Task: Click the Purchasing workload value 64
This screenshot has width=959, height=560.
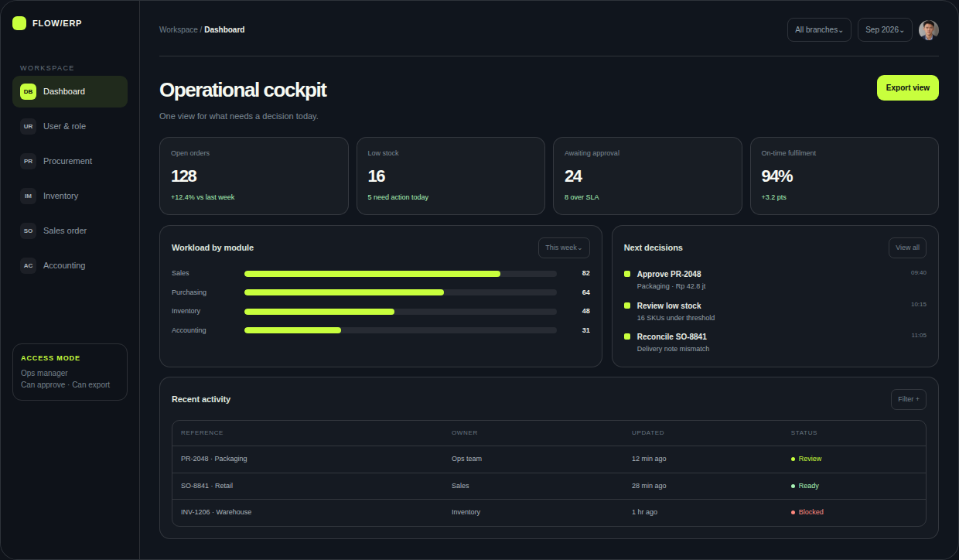Action: [585, 292]
